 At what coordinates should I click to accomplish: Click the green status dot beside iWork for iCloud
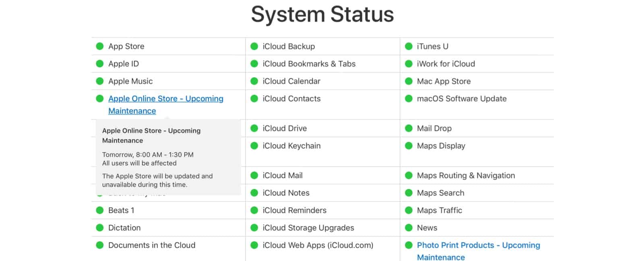click(409, 64)
